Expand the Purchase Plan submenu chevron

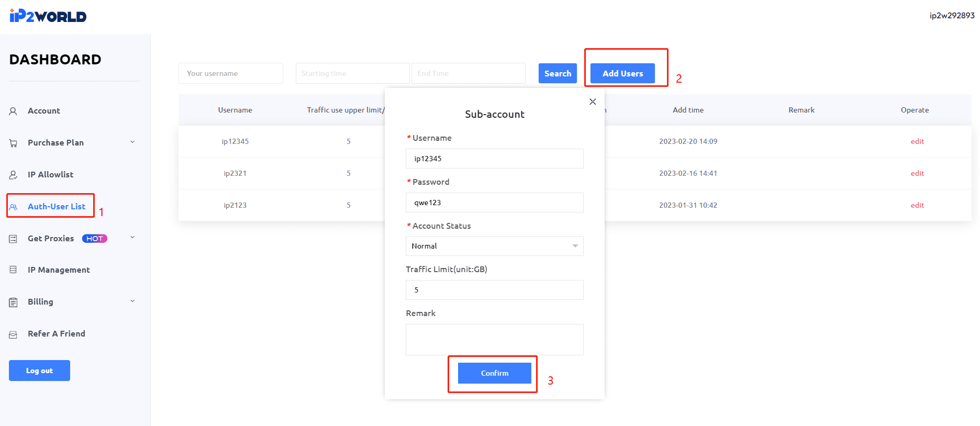(x=132, y=142)
